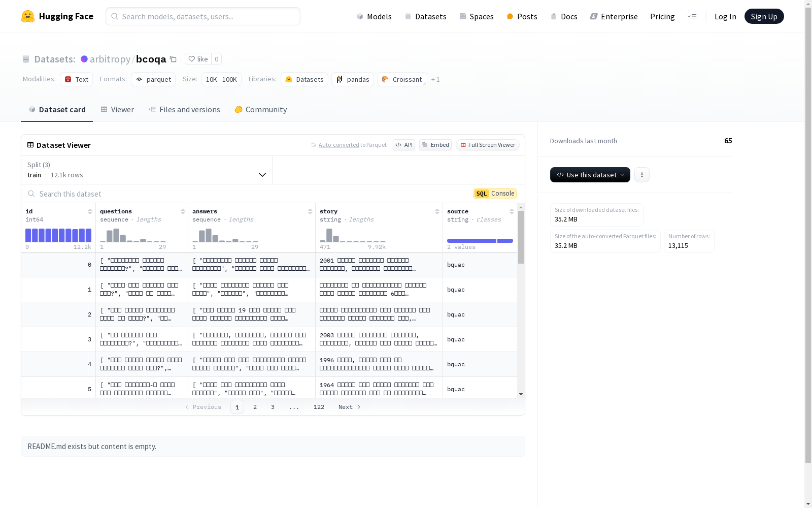The height and width of the screenshot is (508, 812).
Task: Select the Croissant library tag
Action: point(402,79)
